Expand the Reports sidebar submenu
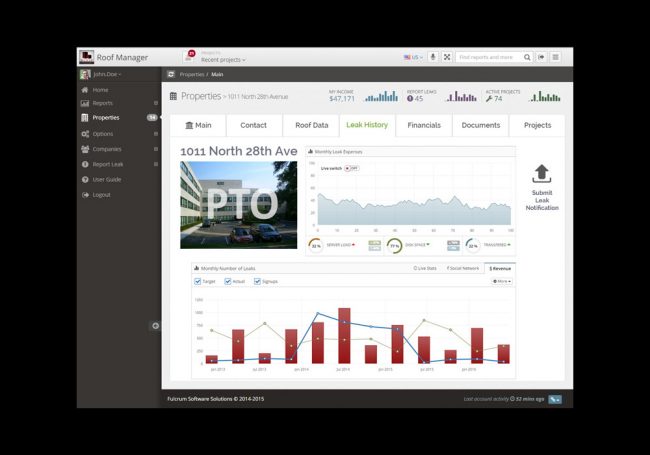This screenshot has height=455, width=650. (156, 103)
